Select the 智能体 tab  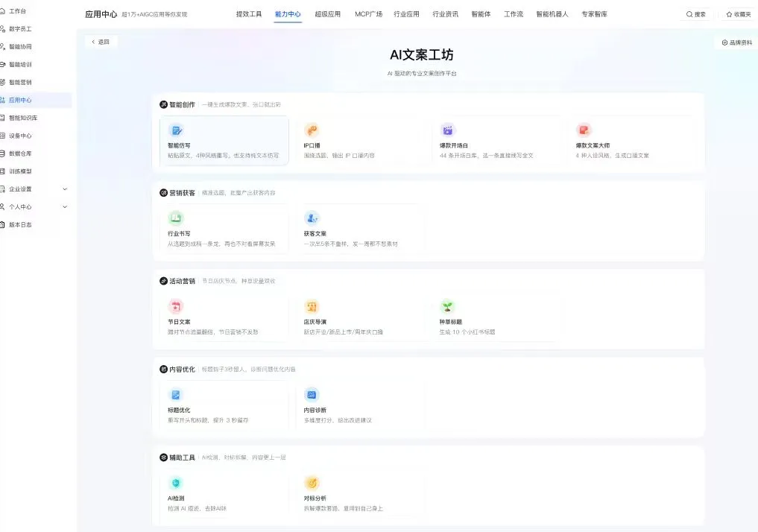click(x=481, y=14)
